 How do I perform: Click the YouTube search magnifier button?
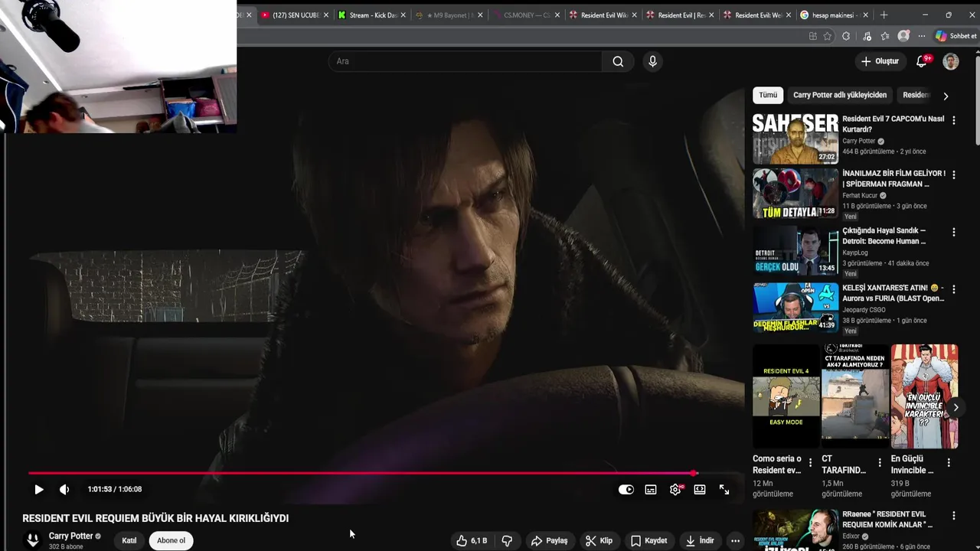pos(618,61)
